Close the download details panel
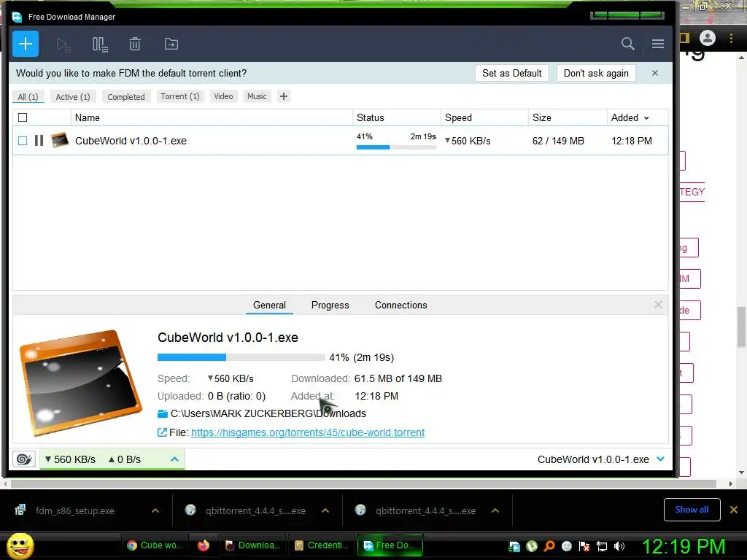This screenshot has width=747, height=560. [x=658, y=305]
